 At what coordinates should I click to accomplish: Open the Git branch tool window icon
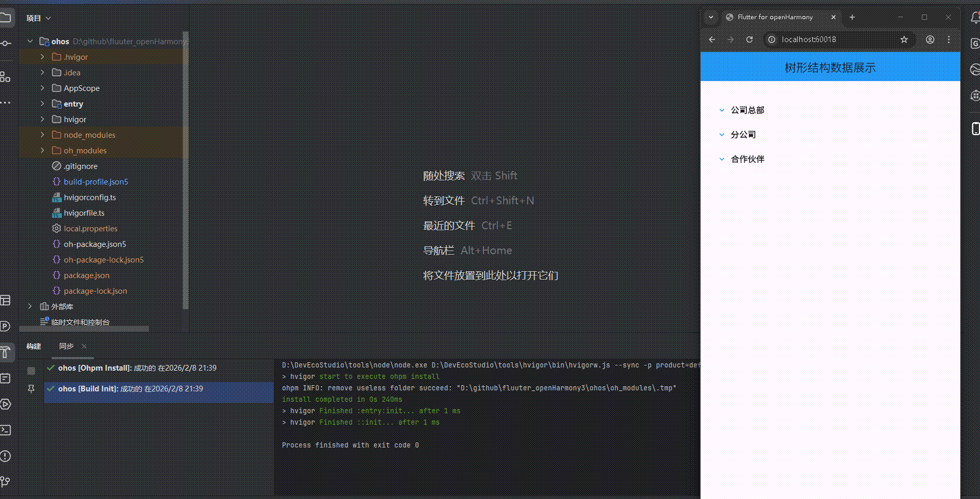(5, 482)
